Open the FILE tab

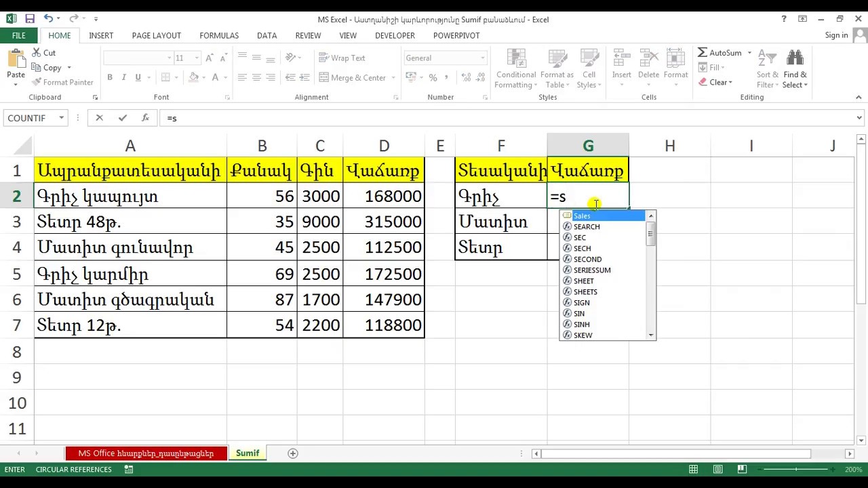click(x=19, y=35)
